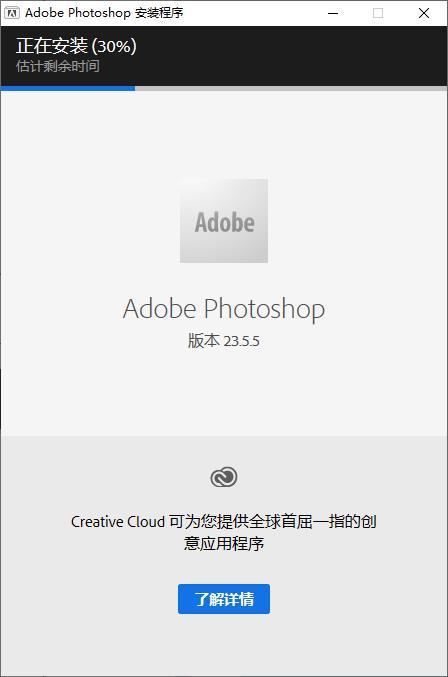Click the 了解详情 button
448x677 pixels.
(x=224, y=599)
